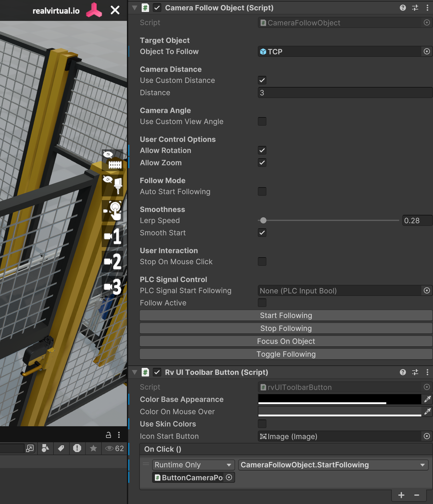Viewport: 433px width, 504px height.
Task: Uncheck Allow Zoom
Action: coord(262,163)
